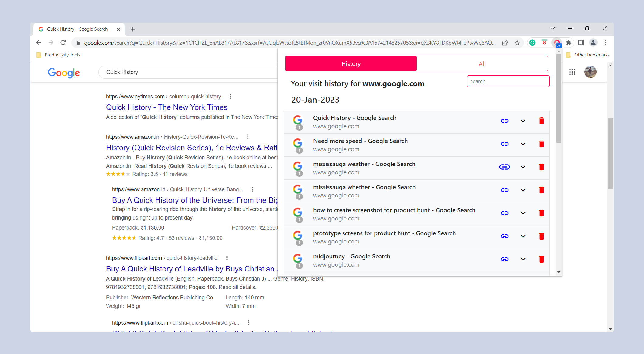The height and width of the screenshot is (354, 644).
Task: Open the Extensions puzzle menu
Action: 569,43
